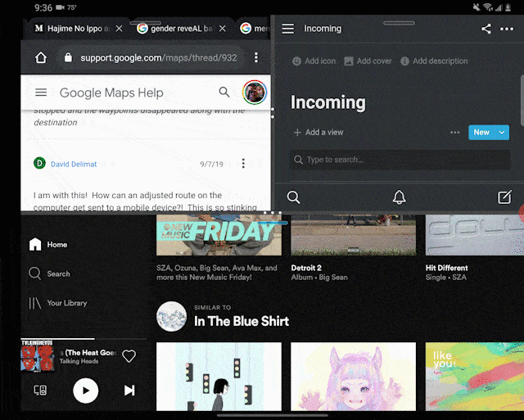
Task: Open the traffic lights album cover
Action: (219, 377)
